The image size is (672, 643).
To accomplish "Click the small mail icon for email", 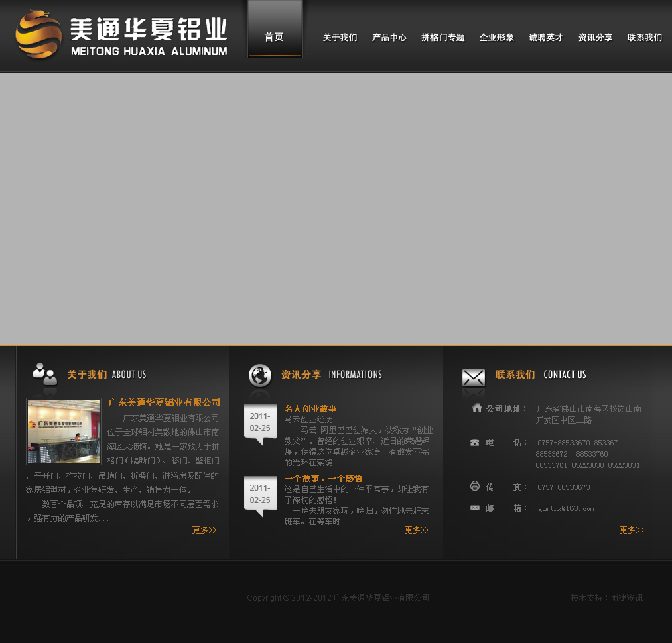I will pos(475,508).
